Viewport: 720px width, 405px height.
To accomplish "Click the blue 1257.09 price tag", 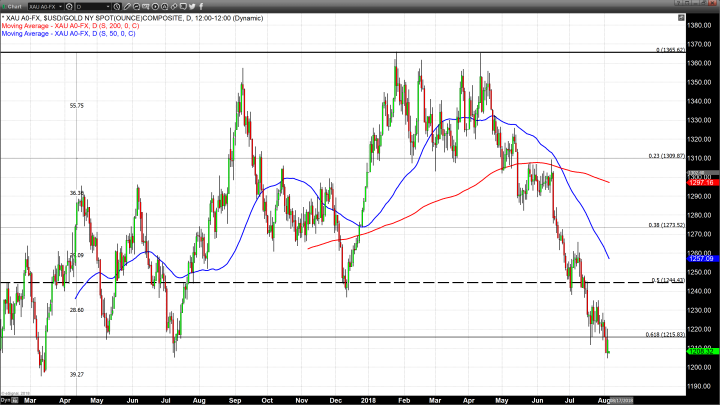I will [702, 259].
